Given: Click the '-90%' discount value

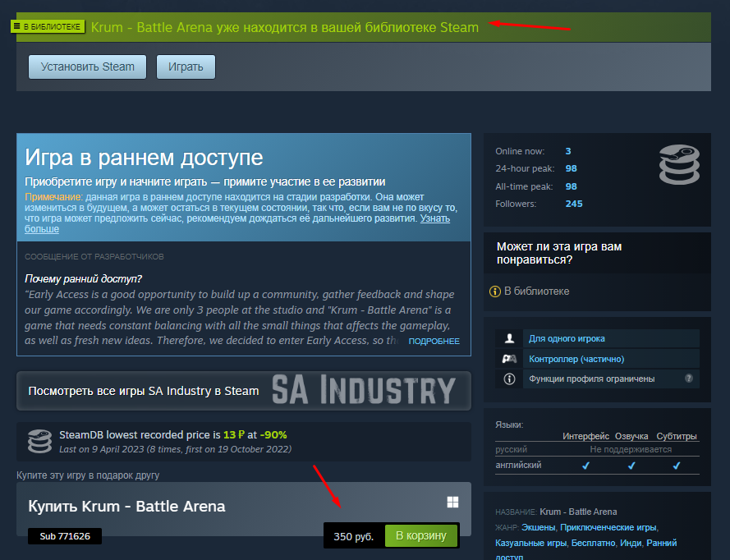Looking at the screenshot, I should pyautogui.click(x=273, y=434).
